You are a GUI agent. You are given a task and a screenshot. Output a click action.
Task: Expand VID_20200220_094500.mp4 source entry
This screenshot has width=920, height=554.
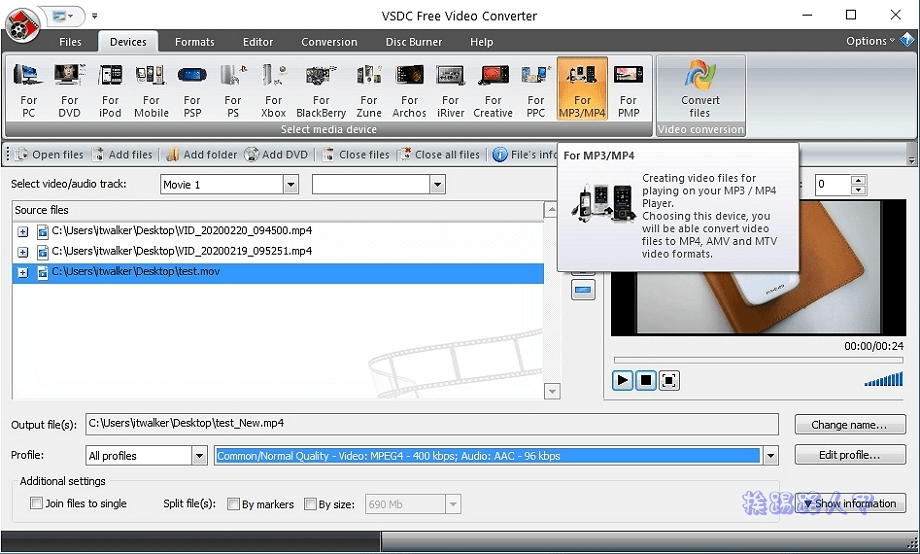click(22, 231)
